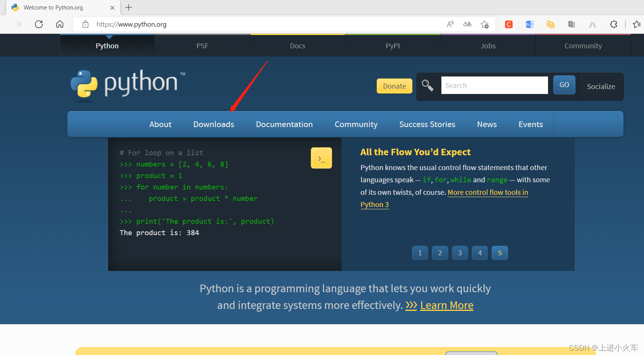Open the Socialize menu

coord(601,86)
